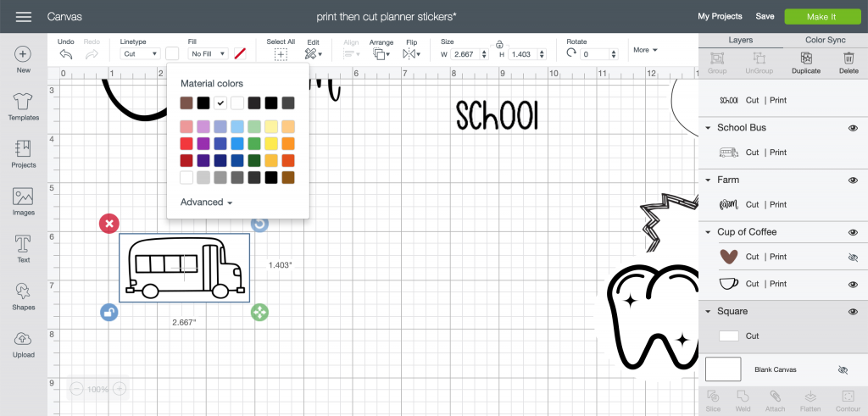868x416 pixels.
Task: Select the school bus image on canvas
Action: coord(184,269)
